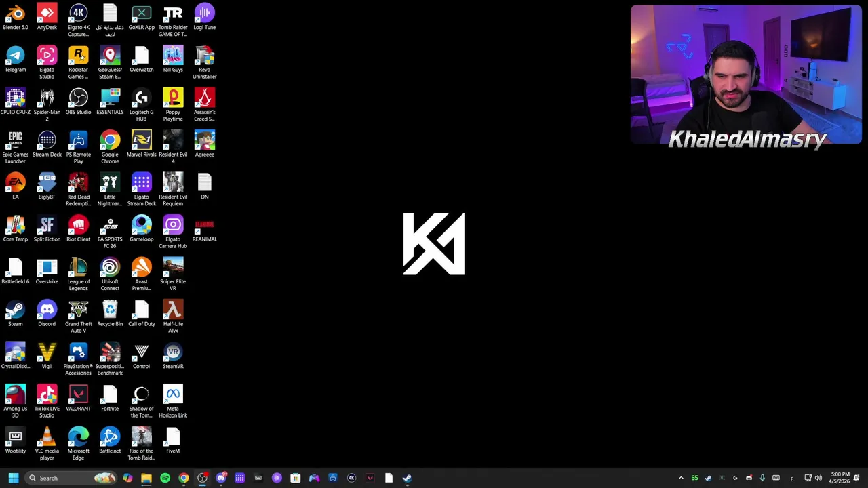Viewport: 868px width, 488px height.
Task: Select the Spider-Man 2 desktop shortcut
Action: click(x=47, y=105)
